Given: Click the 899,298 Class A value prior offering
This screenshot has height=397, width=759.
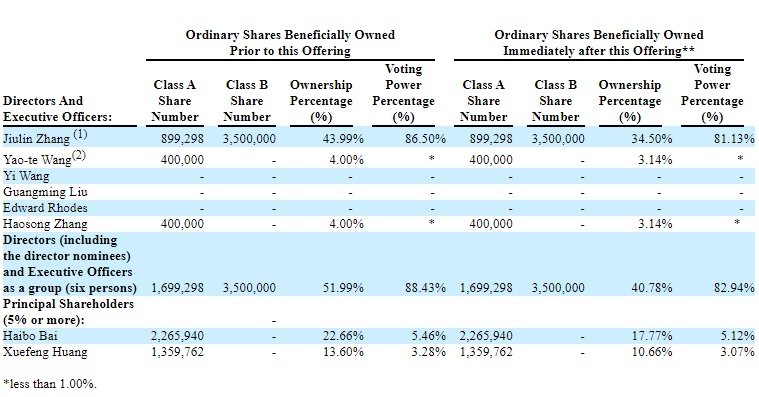Looking at the screenshot, I should pyautogui.click(x=182, y=139).
